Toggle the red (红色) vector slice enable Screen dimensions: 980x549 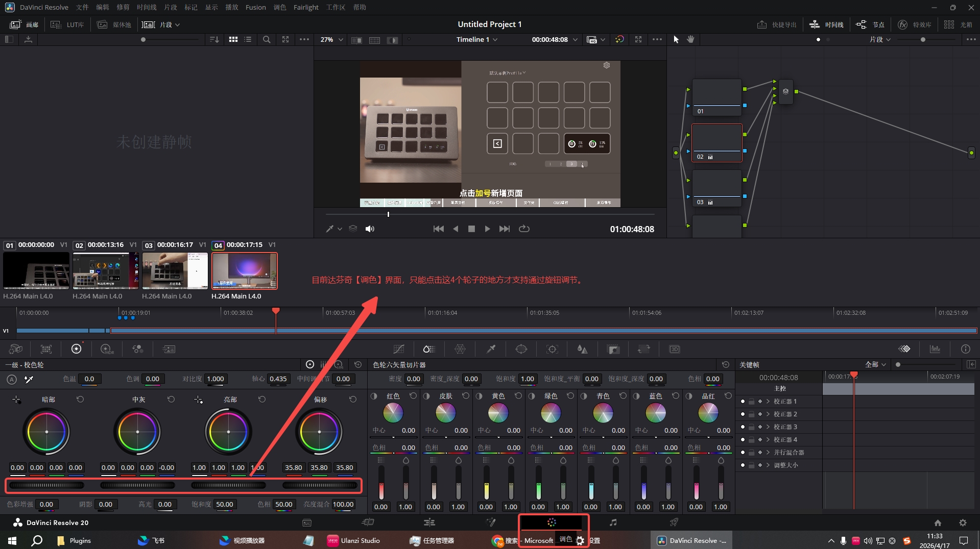[x=374, y=396]
